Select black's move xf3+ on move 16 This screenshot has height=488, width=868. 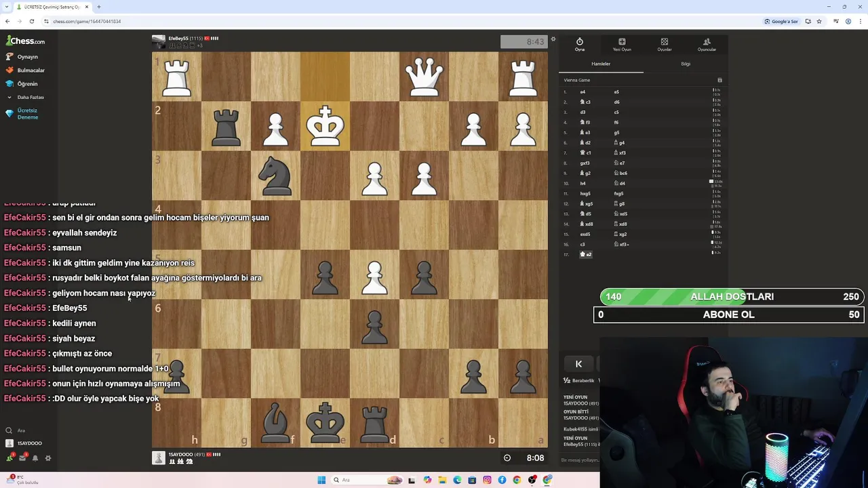[x=622, y=245]
